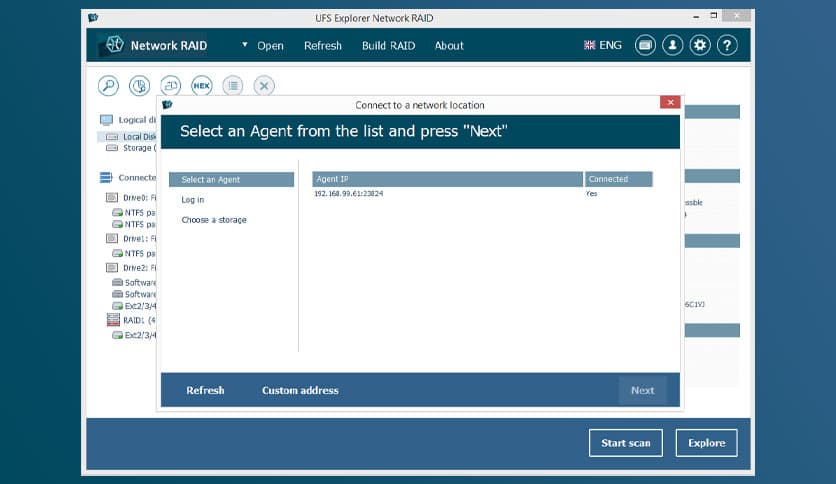Open settings gear icon

700,45
